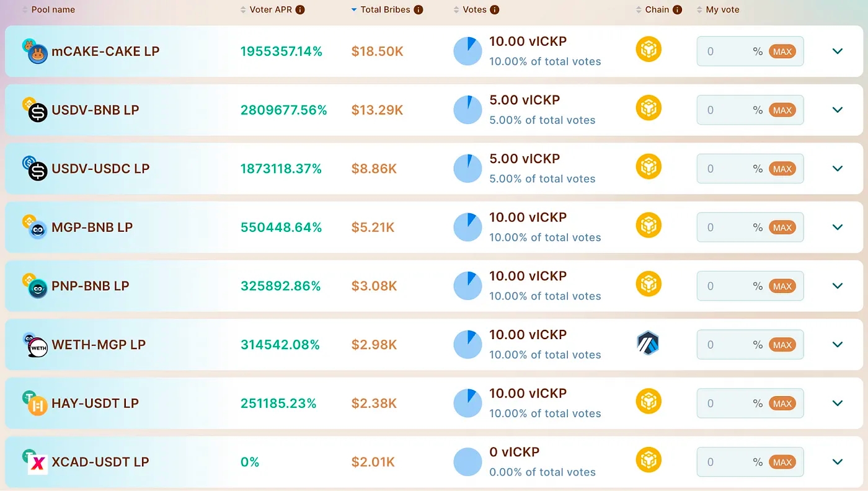
Task: Open the PNP-BNB LP row chevron
Action: pyautogui.click(x=838, y=286)
